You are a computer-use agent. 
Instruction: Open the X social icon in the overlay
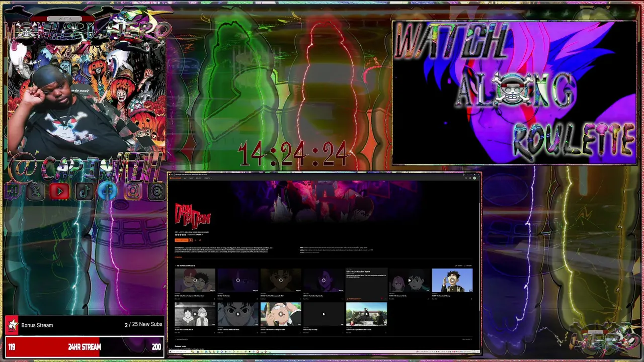(x=36, y=192)
